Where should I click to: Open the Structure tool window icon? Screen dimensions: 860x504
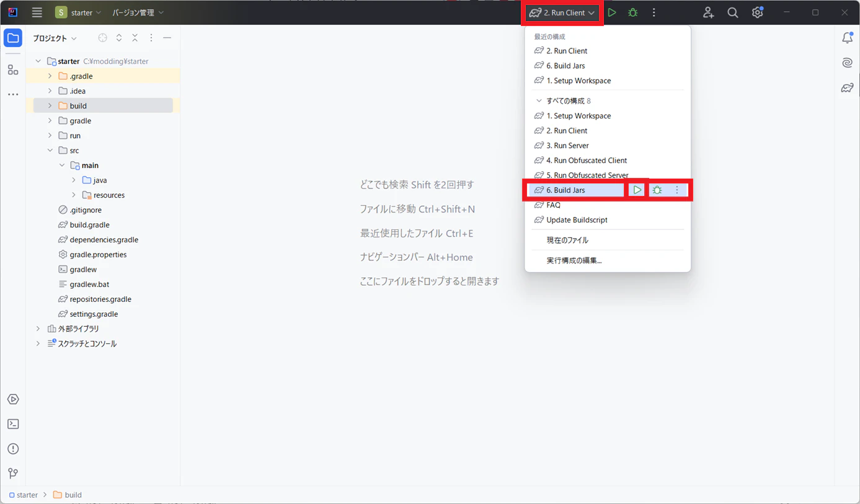tap(13, 69)
